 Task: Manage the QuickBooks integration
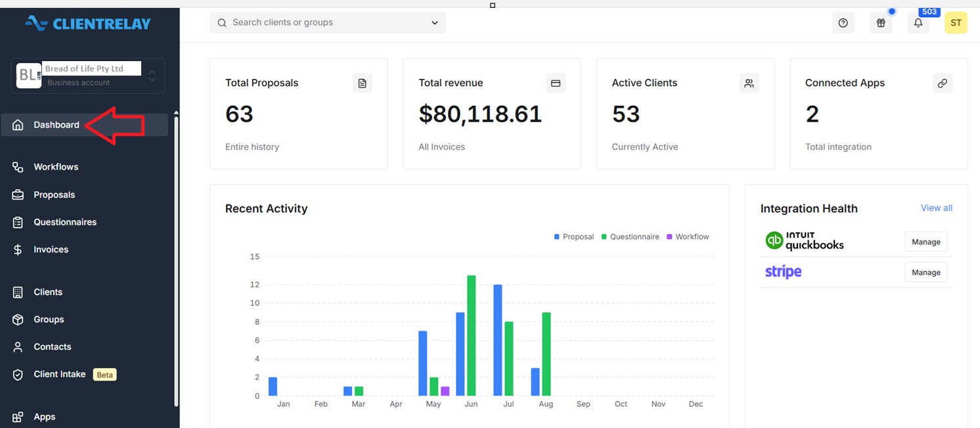[925, 242]
